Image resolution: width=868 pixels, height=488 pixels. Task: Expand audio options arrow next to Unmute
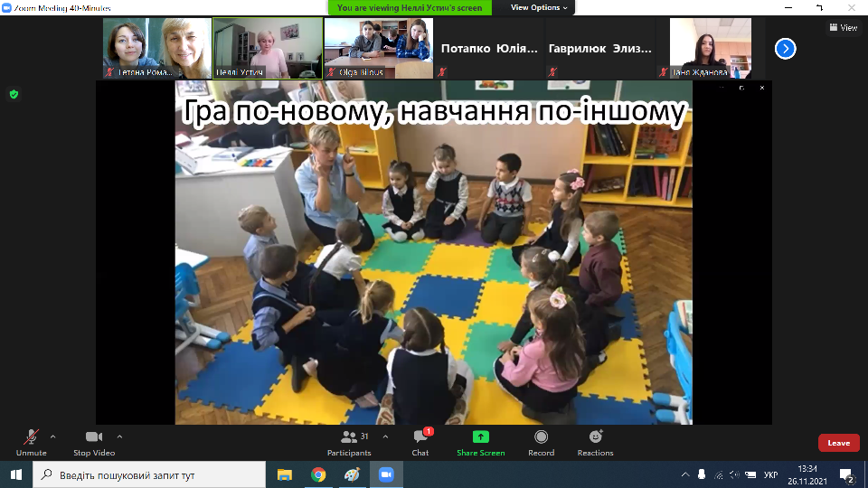pos(53,436)
